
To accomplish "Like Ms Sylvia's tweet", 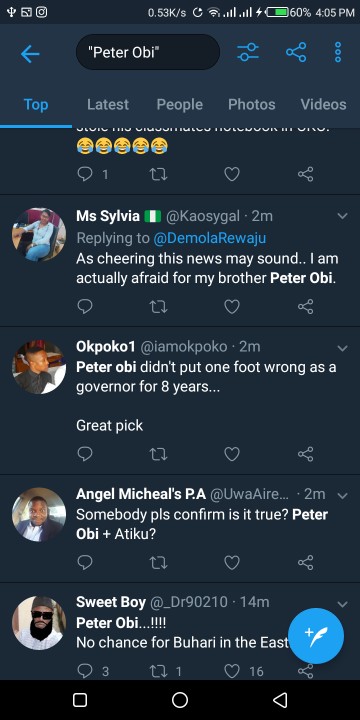I will tap(232, 306).
